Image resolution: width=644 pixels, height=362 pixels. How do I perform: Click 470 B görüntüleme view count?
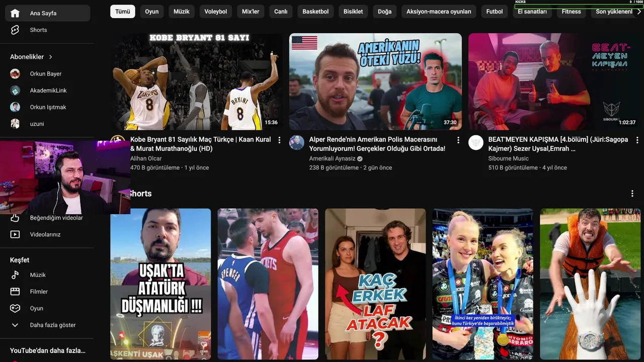click(x=155, y=167)
